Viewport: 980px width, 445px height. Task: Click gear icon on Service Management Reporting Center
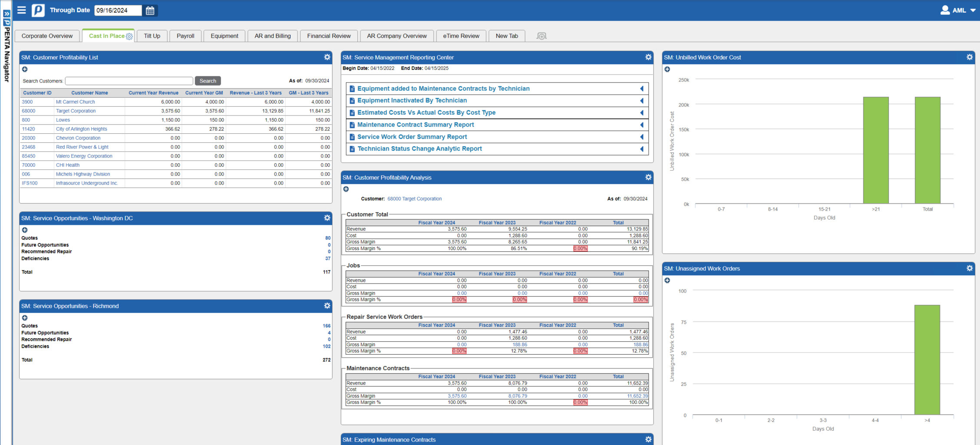(648, 57)
